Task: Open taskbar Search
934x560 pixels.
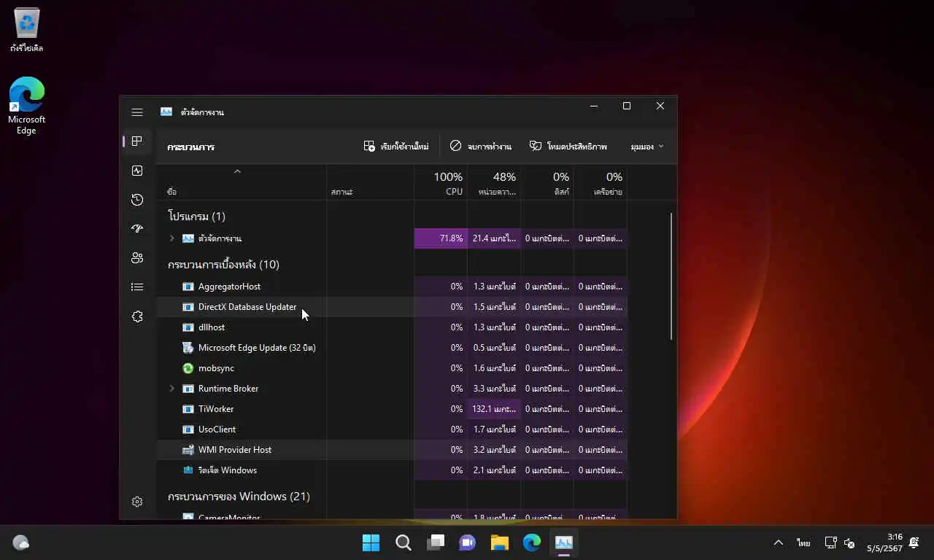Action: (403, 542)
